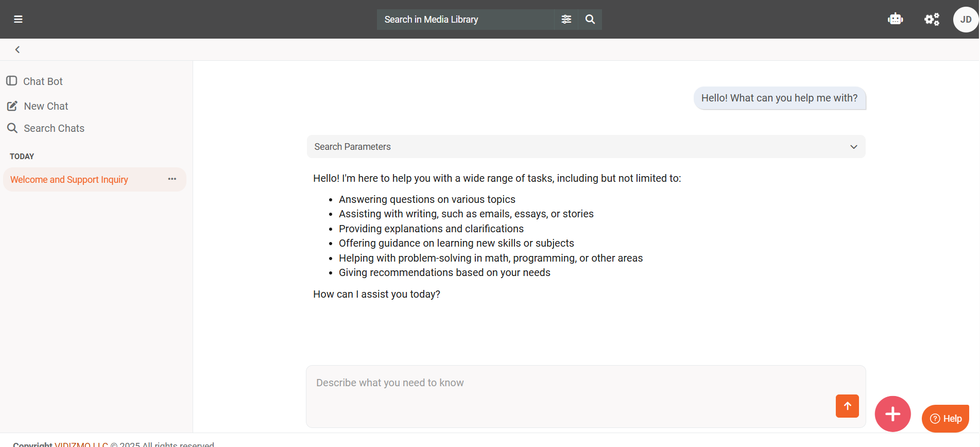Image resolution: width=980 pixels, height=447 pixels.
Task: Expand the Search Parameters panel
Action: (586, 147)
